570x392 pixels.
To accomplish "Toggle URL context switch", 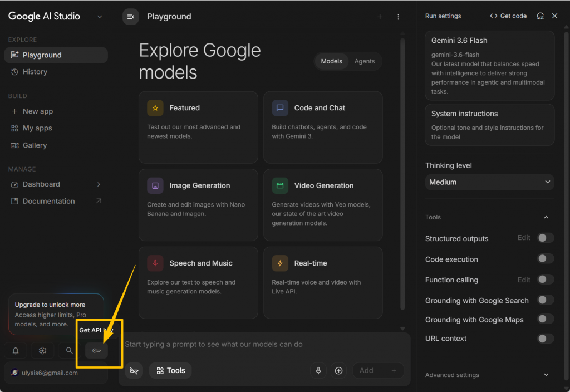I will (x=546, y=339).
